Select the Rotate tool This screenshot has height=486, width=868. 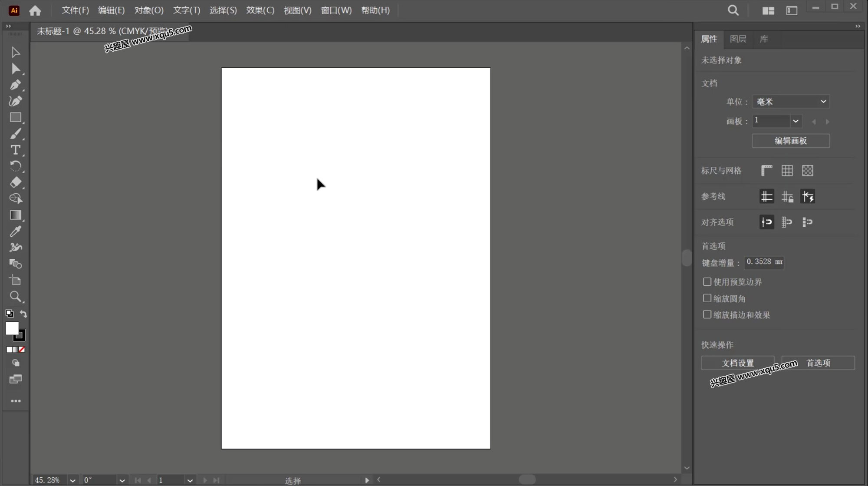[16, 166]
